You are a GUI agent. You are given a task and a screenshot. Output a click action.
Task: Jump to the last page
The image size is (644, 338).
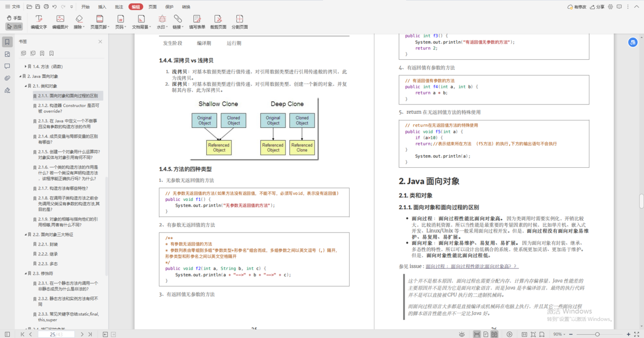tap(90, 334)
